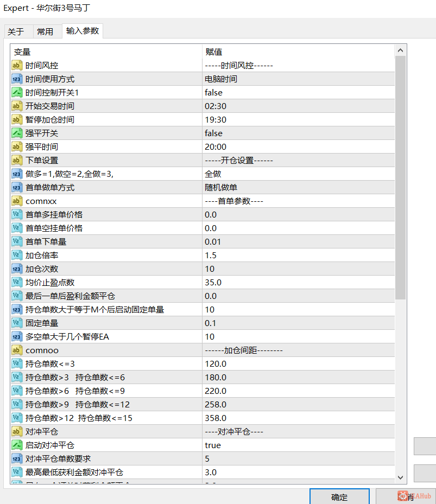The width and height of the screenshot is (436, 504).
Task: Click the string icon beside comnxx
Action: tap(17, 201)
